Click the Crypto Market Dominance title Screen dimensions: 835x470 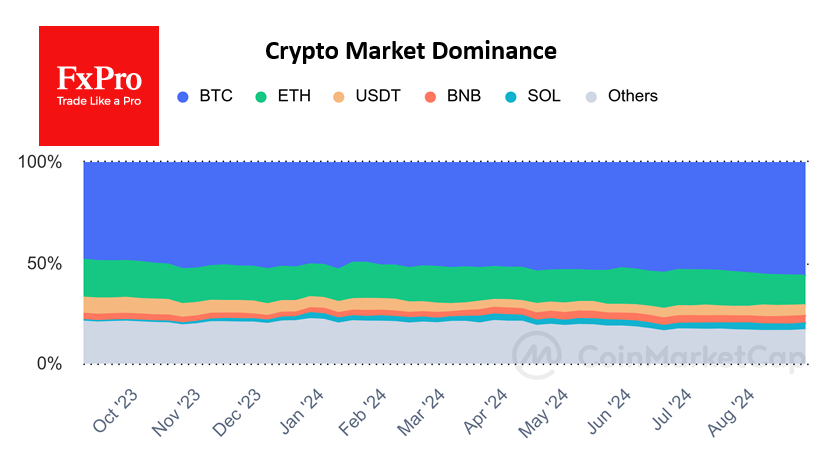coord(410,50)
